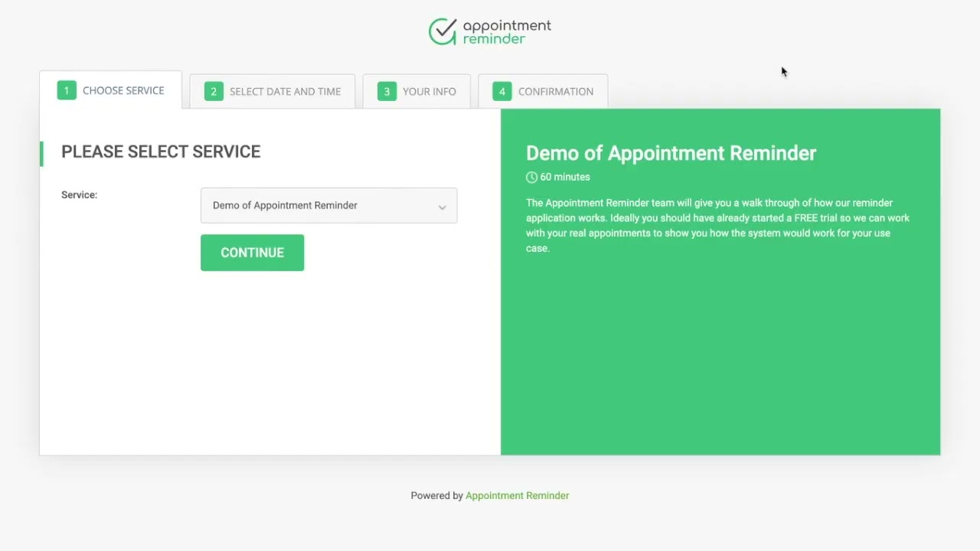Open the Choose Service tab
The height and width of the screenshot is (551, 980).
point(111,90)
